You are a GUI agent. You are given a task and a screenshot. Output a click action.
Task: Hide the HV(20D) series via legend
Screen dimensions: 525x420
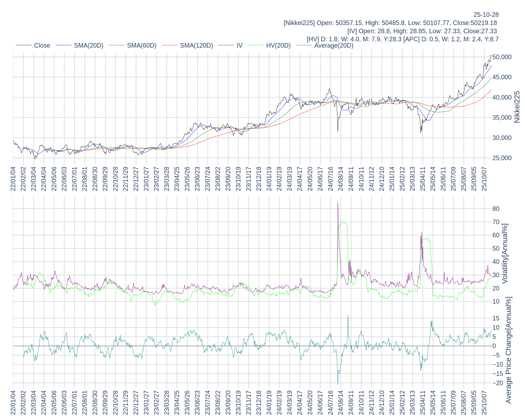pos(278,46)
